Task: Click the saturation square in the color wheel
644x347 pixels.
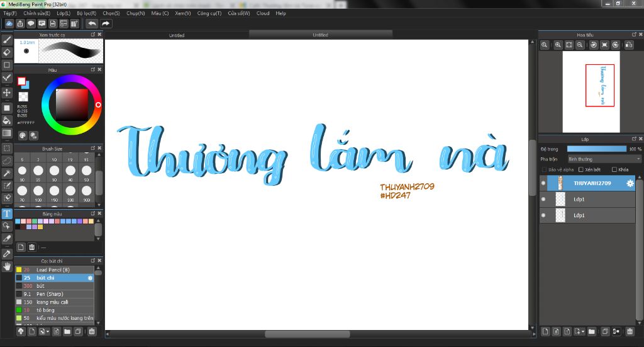Action: 72,105
